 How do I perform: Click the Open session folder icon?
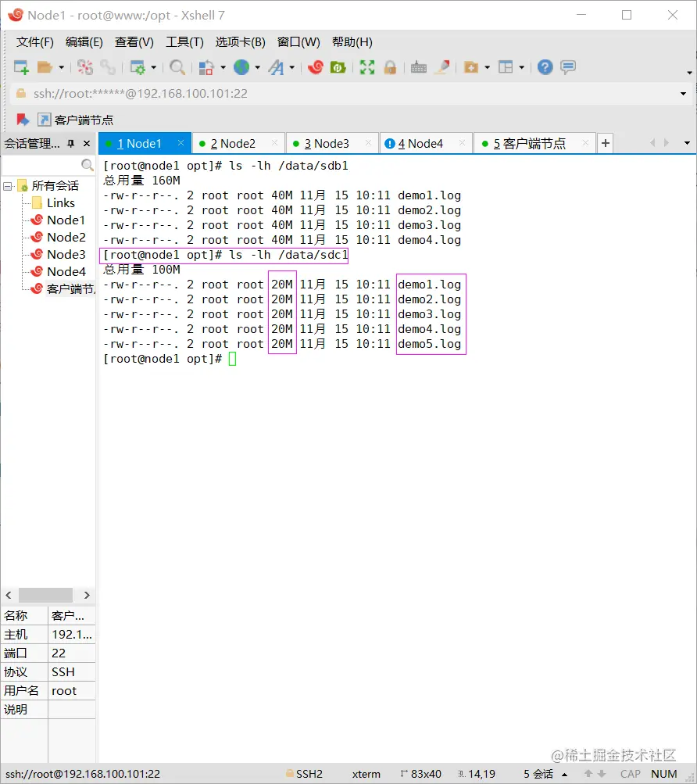(45, 67)
